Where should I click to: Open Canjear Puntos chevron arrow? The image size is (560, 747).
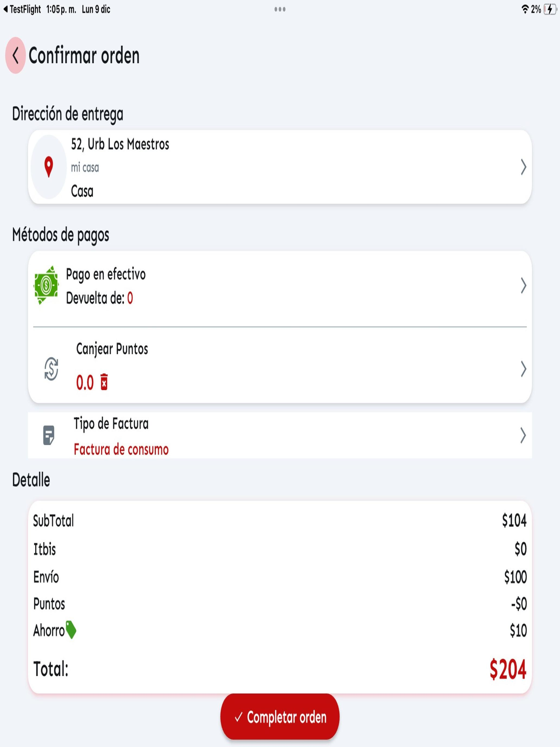[523, 369]
